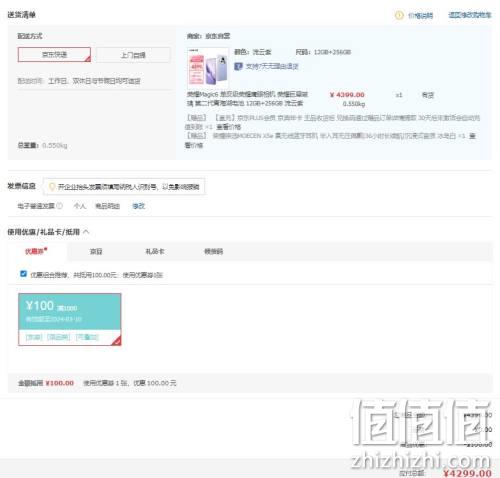
Task: Collapse the 使用优惠/礼品卡/抵用 section
Action: (86, 232)
